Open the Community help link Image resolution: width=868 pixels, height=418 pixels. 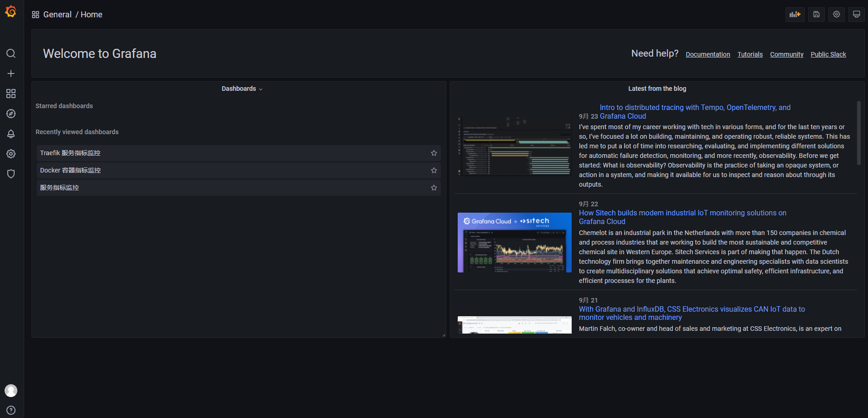(787, 54)
